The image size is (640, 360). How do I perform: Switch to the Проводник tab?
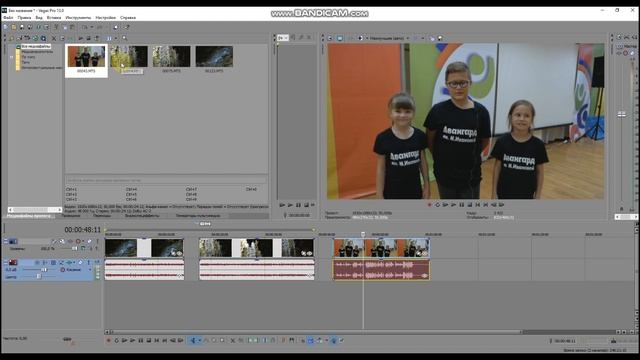pyautogui.click(x=71, y=216)
